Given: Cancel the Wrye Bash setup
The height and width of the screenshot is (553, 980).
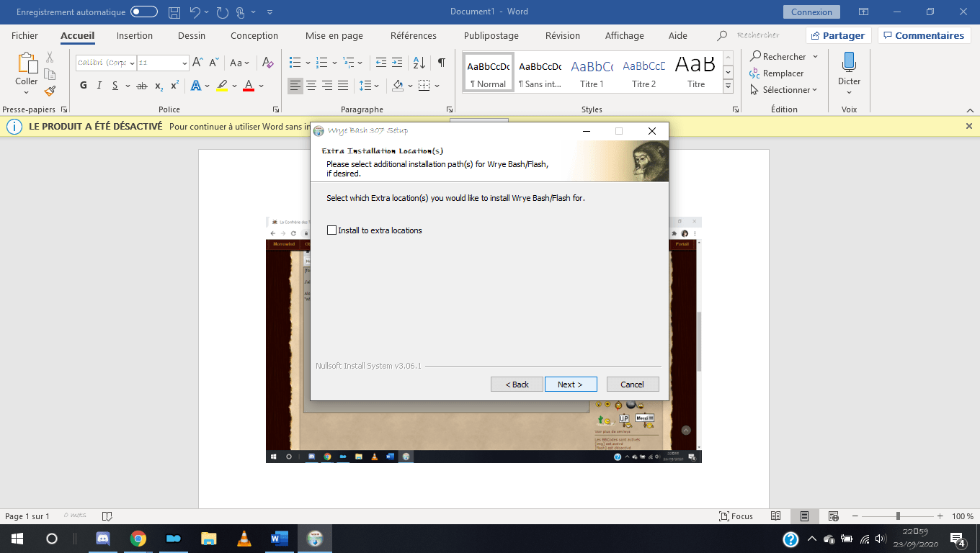Looking at the screenshot, I should [633, 384].
